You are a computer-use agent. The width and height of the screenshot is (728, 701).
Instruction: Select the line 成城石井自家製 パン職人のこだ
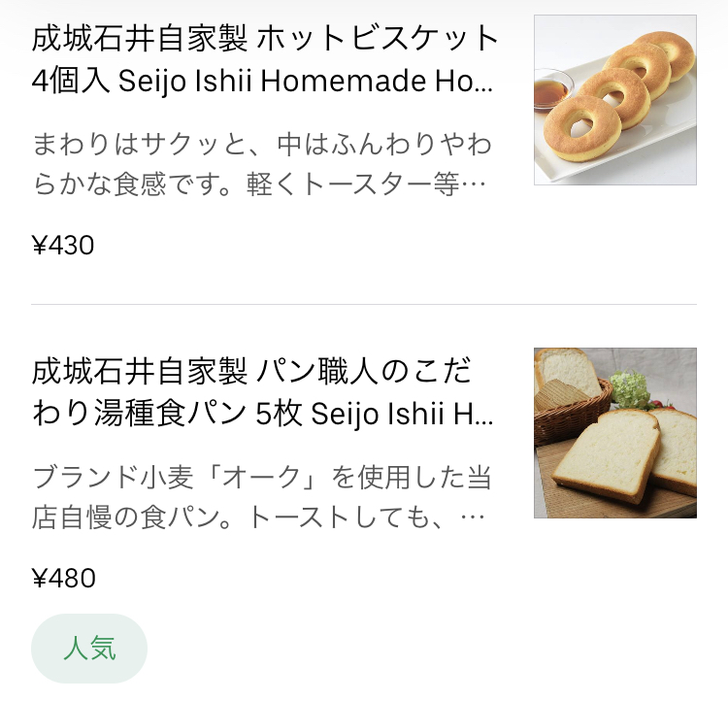coord(251,372)
